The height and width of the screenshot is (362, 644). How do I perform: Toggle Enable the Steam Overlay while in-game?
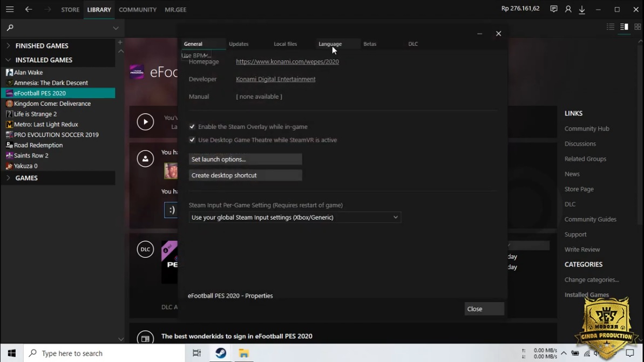pyautogui.click(x=192, y=126)
